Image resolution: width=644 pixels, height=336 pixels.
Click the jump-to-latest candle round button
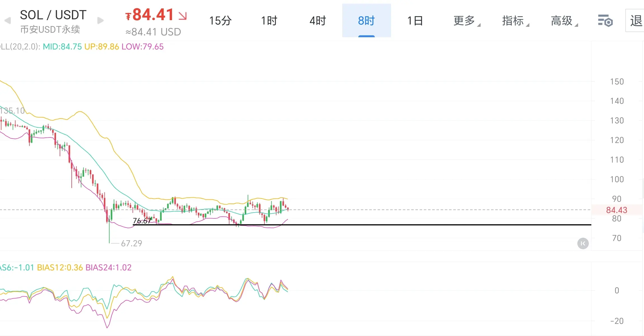point(583,243)
